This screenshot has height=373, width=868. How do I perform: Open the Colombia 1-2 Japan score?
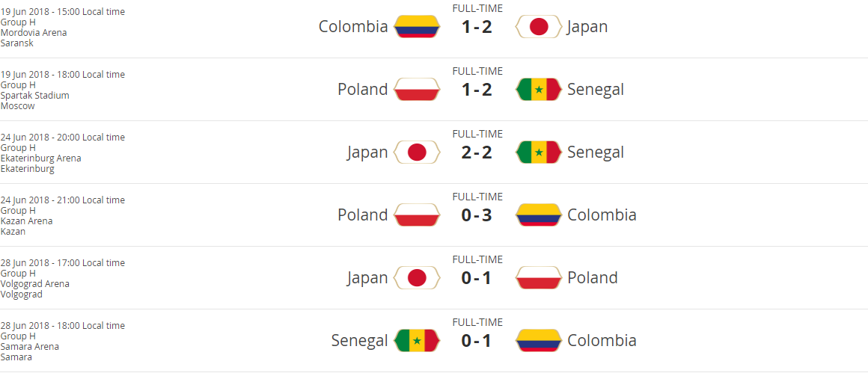pyautogui.click(x=477, y=28)
